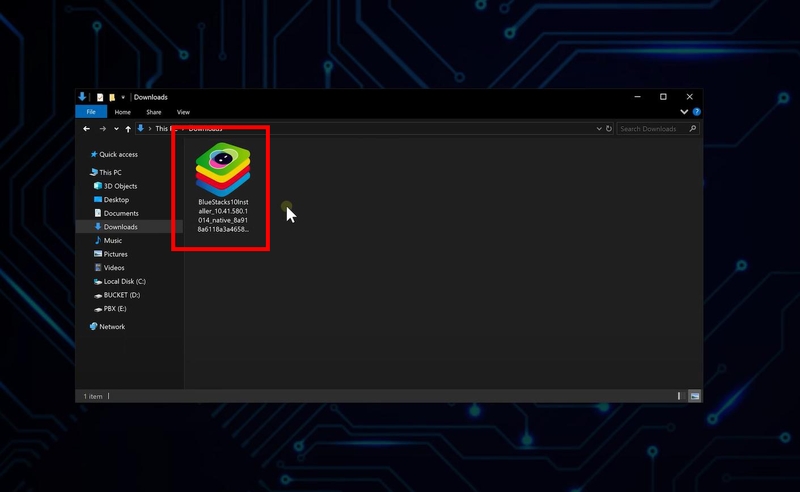Expand the ribbon with the chevron
This screenshot has width=800, height=492.
pos(684,112)
